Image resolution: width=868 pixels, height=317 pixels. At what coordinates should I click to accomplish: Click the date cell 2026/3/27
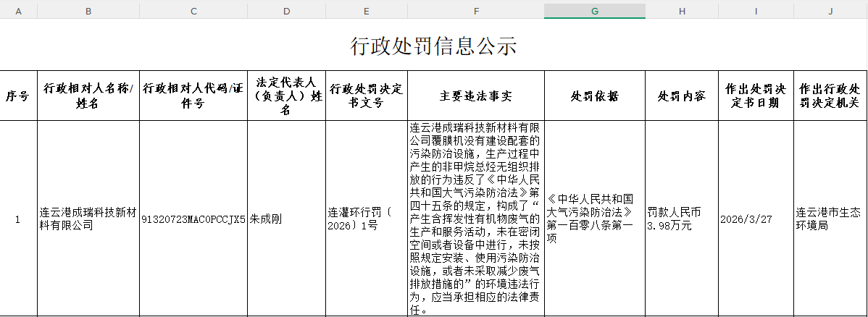(x=756, y=219)
